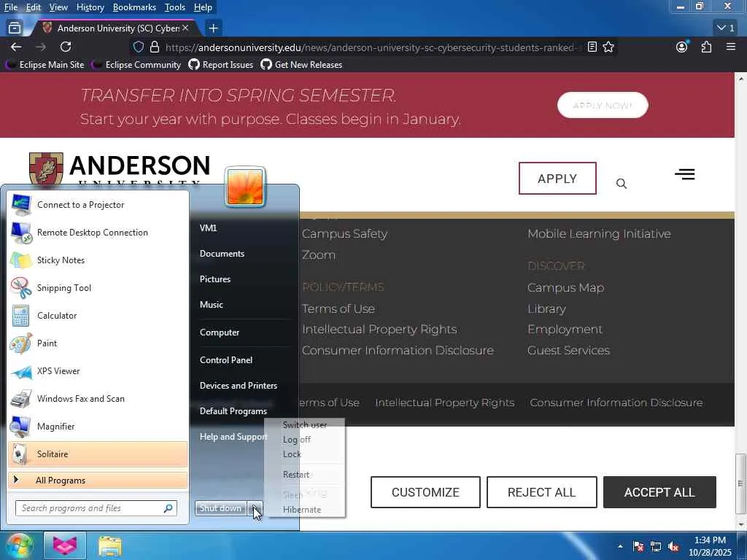This screenshot has width=747, height=560.
Task: Click APPLY NOW in the banner
Action: [x=603, y=105]
